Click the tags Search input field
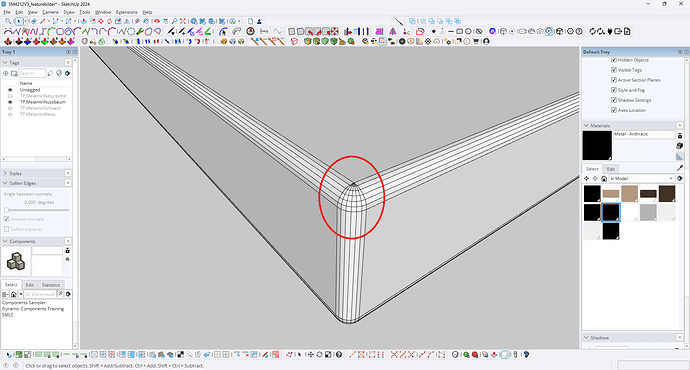 (x=32, y=73)
